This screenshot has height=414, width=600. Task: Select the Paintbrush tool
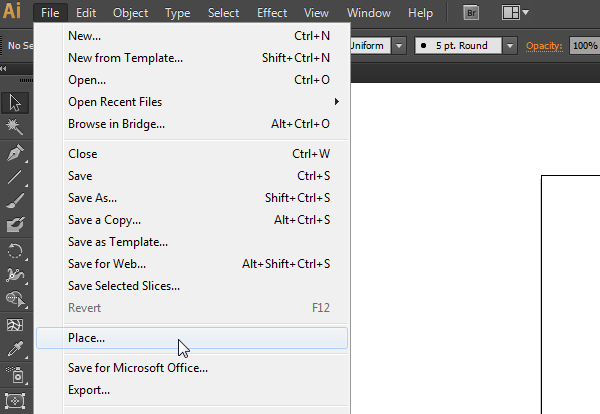(x=15, y=200)
